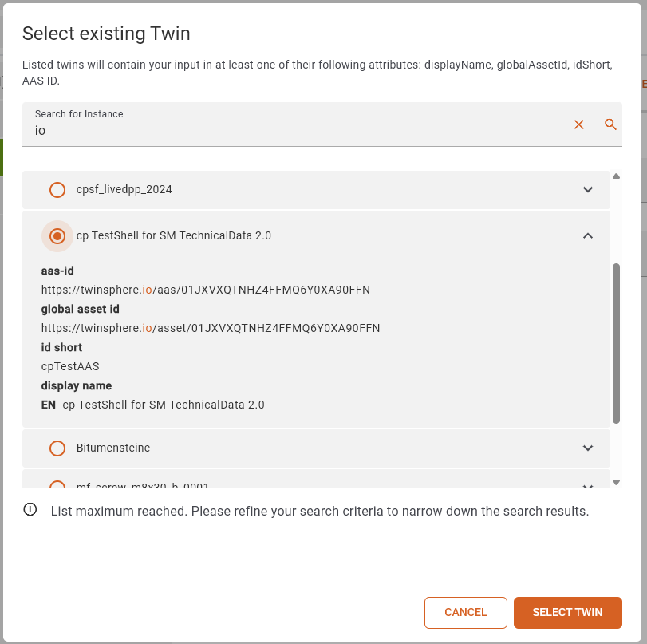Expand the Bitumensteine entry
Image resolution: width=647 pixels, height=644 pixels.
[x=588, y=448]
